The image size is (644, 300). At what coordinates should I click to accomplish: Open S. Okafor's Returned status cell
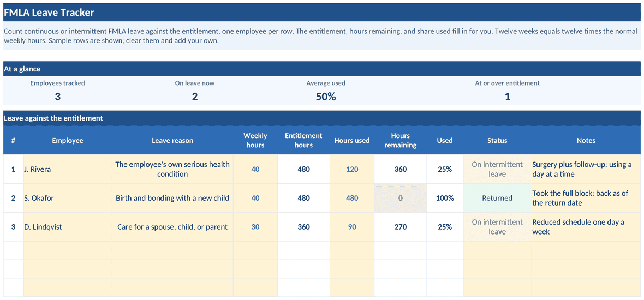click(x=497, y=198)
